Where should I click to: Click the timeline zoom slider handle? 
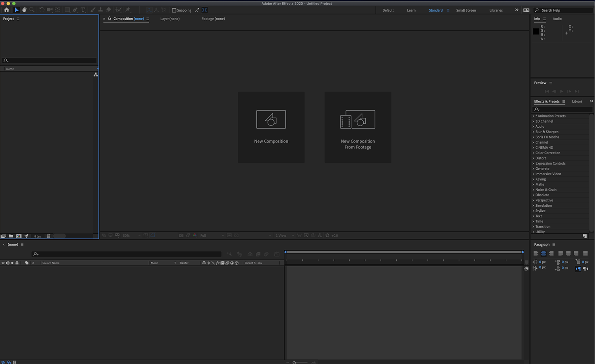[294, 363]
